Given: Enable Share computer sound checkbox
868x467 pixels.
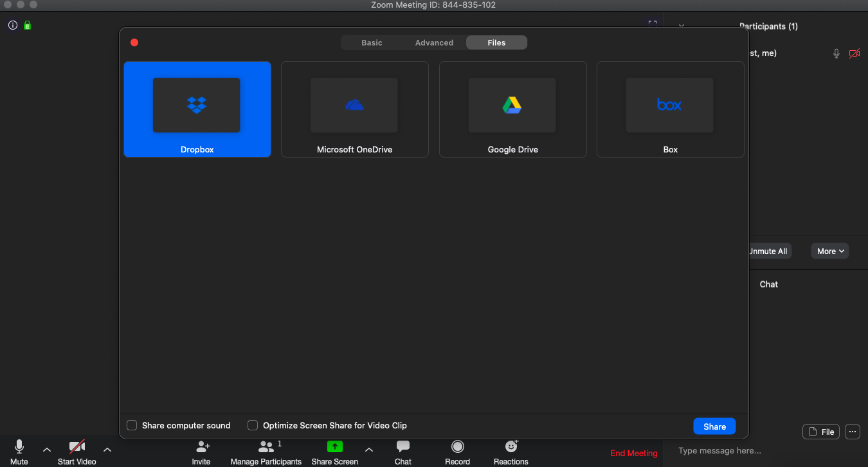Looking at the screenshot, I should (x=132, y=425).
